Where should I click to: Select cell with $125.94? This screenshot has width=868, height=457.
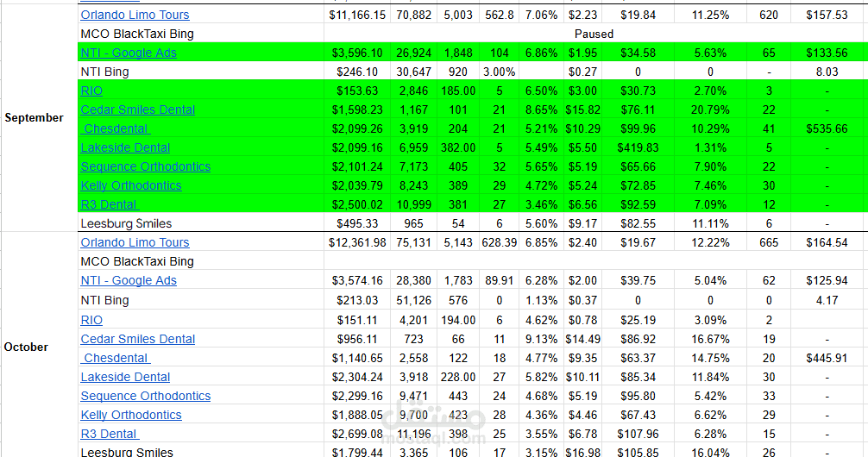pyautogui.click(x=827, y=280)
